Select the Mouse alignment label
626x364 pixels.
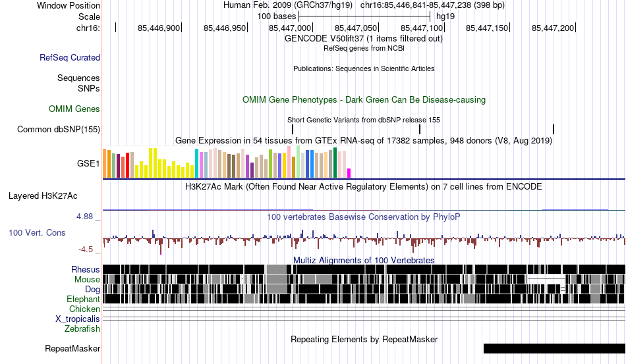coord(87,280)
